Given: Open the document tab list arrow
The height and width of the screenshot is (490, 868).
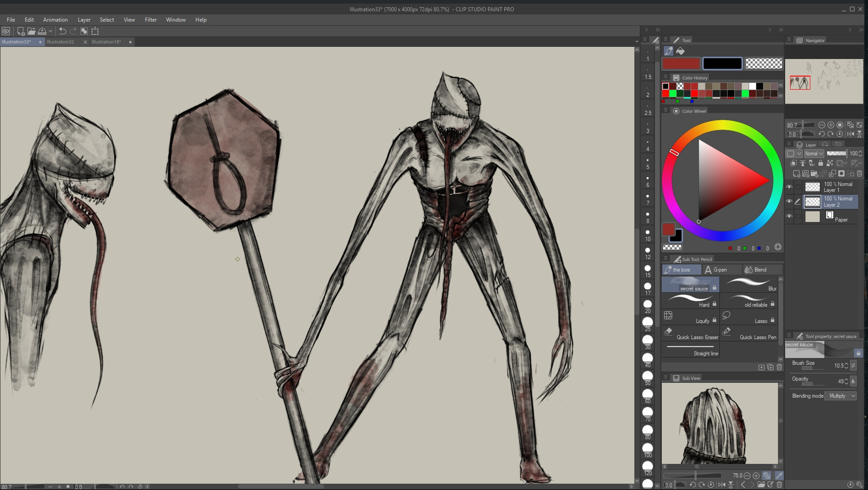Looking at the screenshot, I should point(637,41).
